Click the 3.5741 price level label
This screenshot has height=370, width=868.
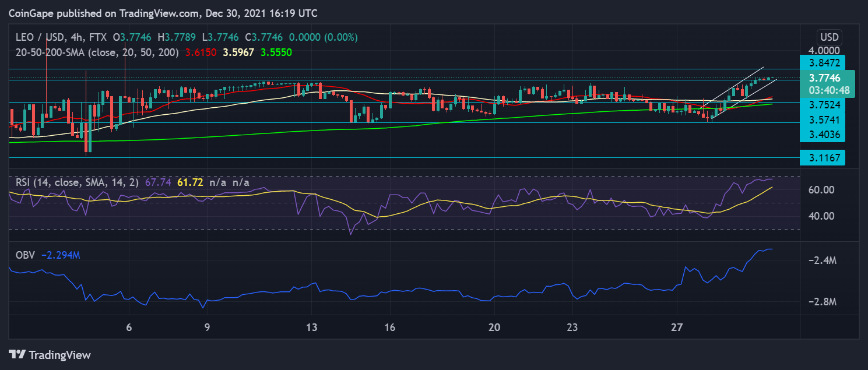click(821, 119)
